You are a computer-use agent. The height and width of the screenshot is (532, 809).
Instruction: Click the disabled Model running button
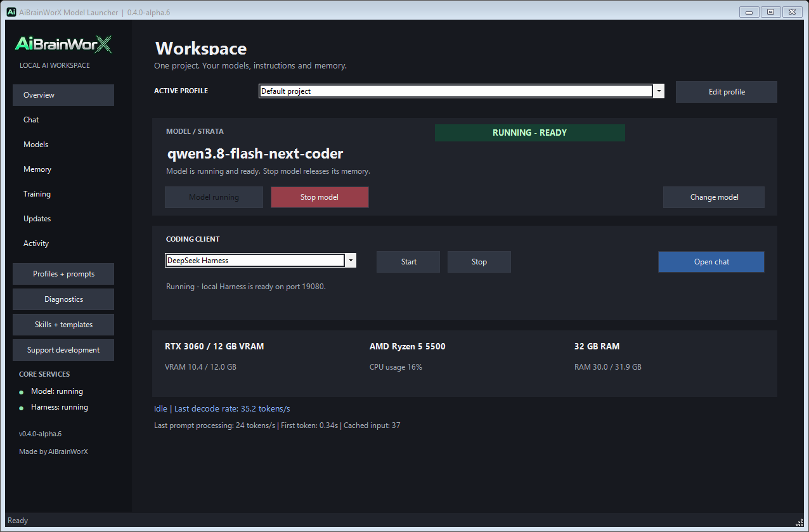pyautogui.click(x=214, y=197)
